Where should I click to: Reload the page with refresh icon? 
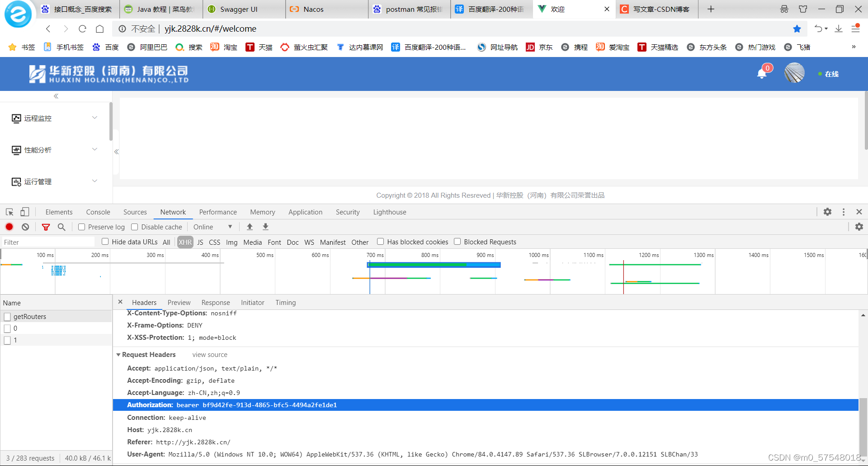(x=82, y=29)
